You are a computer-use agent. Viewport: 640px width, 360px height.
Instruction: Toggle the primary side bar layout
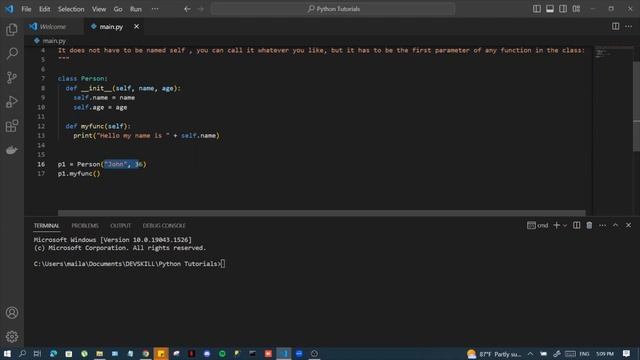(537, 9)
